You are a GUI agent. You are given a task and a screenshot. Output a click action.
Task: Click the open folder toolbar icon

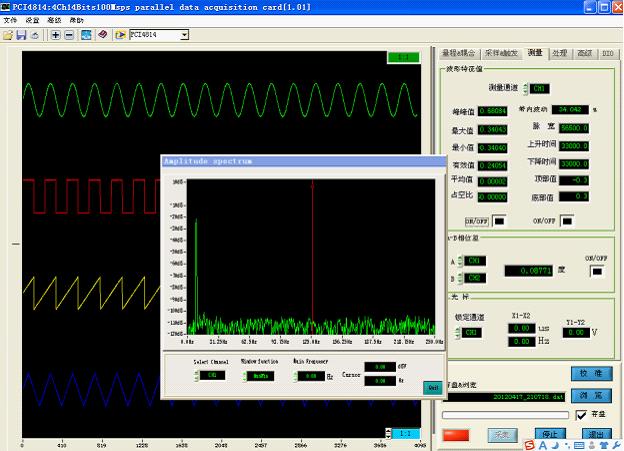pyautogui.click(x=8, y=35)
